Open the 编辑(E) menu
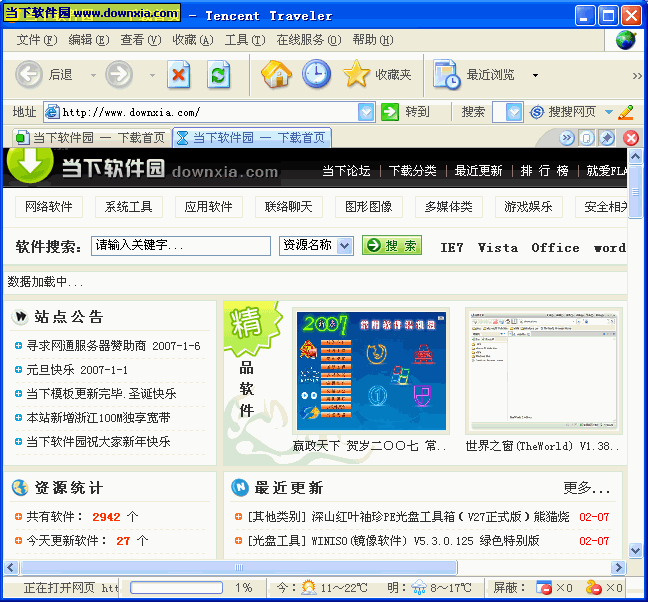This screenshot has height=602, width=648. click(x=88, y=40)
